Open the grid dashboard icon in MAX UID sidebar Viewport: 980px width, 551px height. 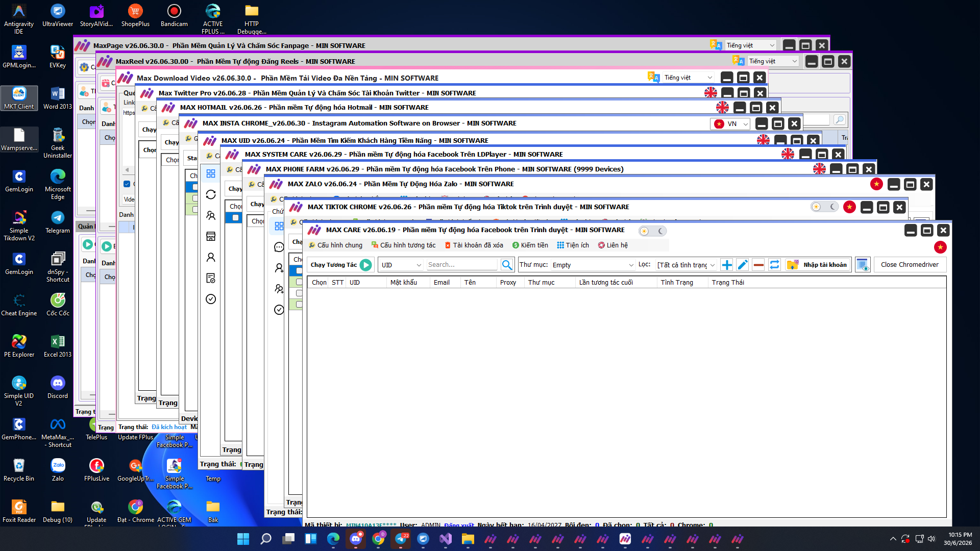click(211, 173)
